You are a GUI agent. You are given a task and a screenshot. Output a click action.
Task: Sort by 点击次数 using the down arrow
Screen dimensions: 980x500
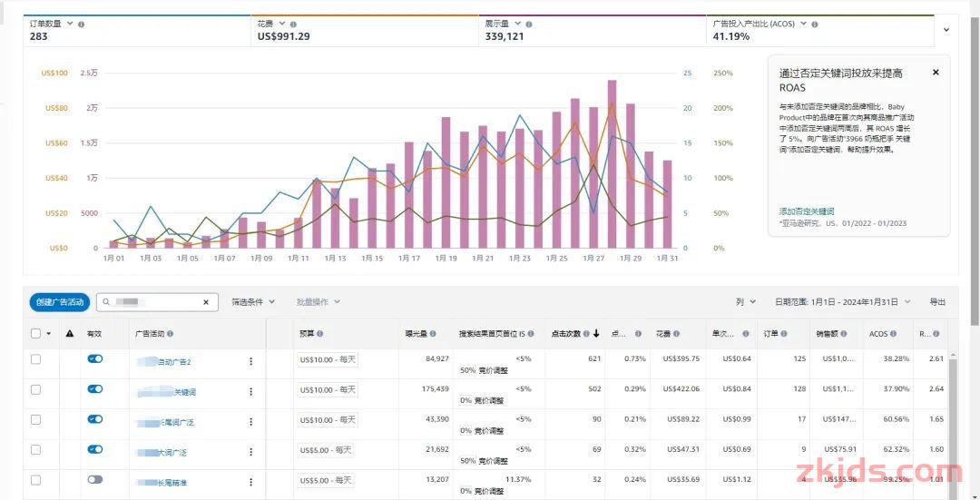point(596,334)
